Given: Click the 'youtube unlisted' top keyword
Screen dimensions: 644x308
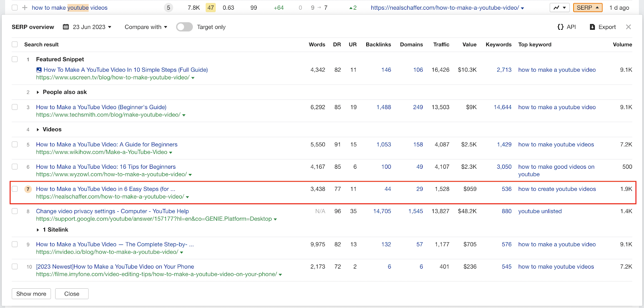Looking at the screenshot, I should [540, 211].
